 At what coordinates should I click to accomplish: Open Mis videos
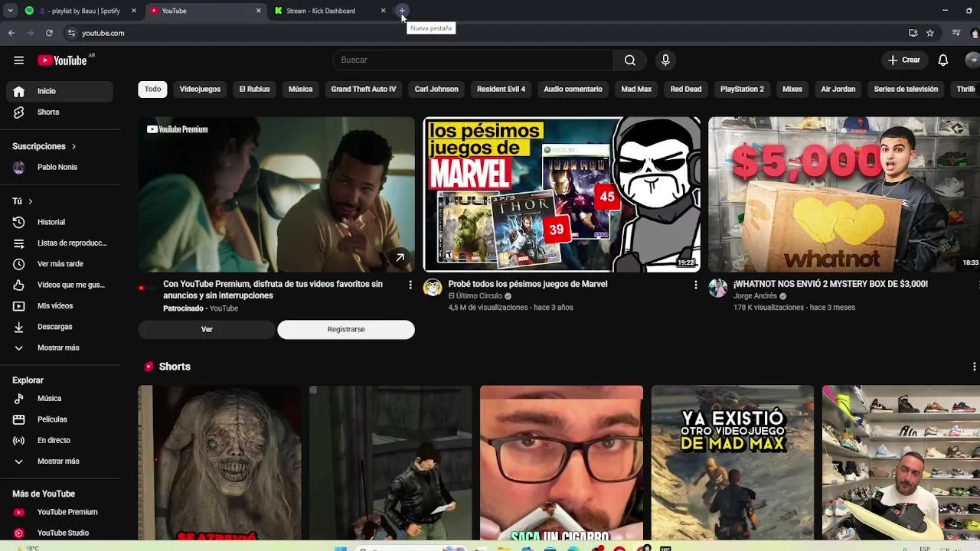pos(60,305)
